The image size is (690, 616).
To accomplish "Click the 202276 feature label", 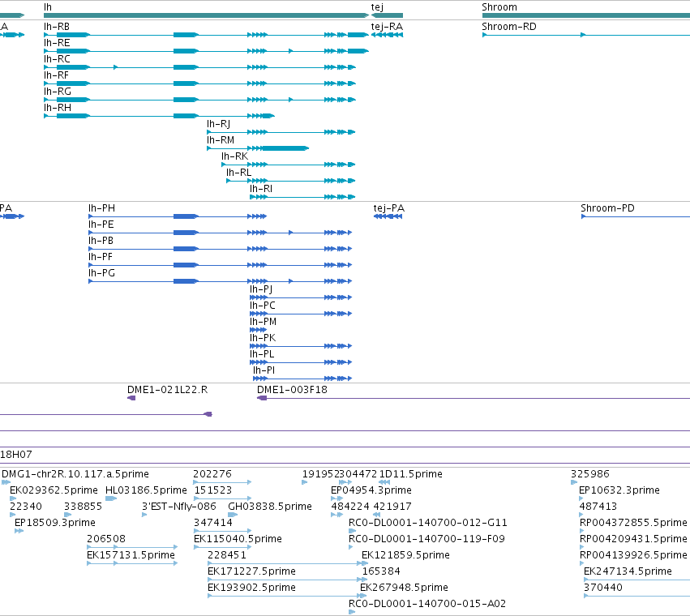I will click(212, 474).
